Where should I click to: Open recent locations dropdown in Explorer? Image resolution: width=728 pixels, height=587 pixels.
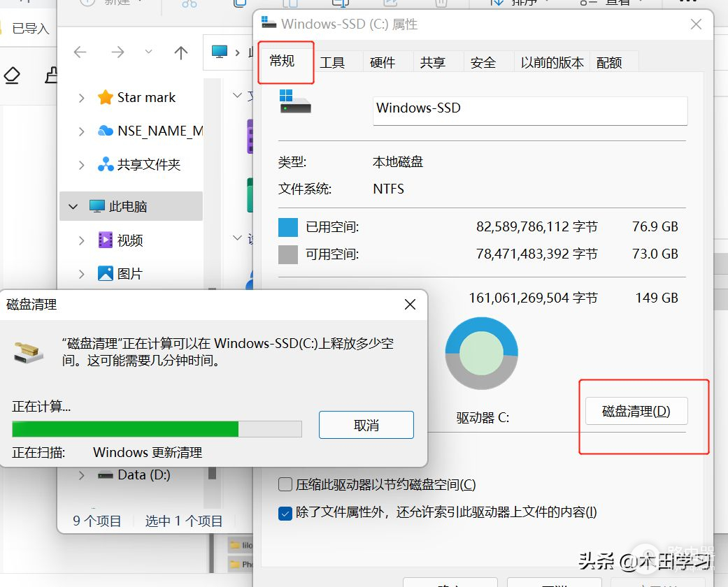click(x=148, y=51)
